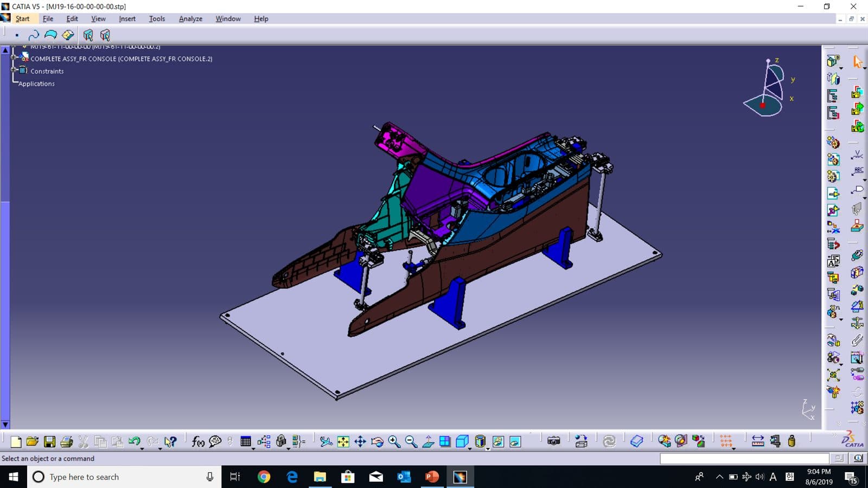Click the taskbar search box
Screen dimensions: 868x488
pyautogui.click(x=124, y=477)
